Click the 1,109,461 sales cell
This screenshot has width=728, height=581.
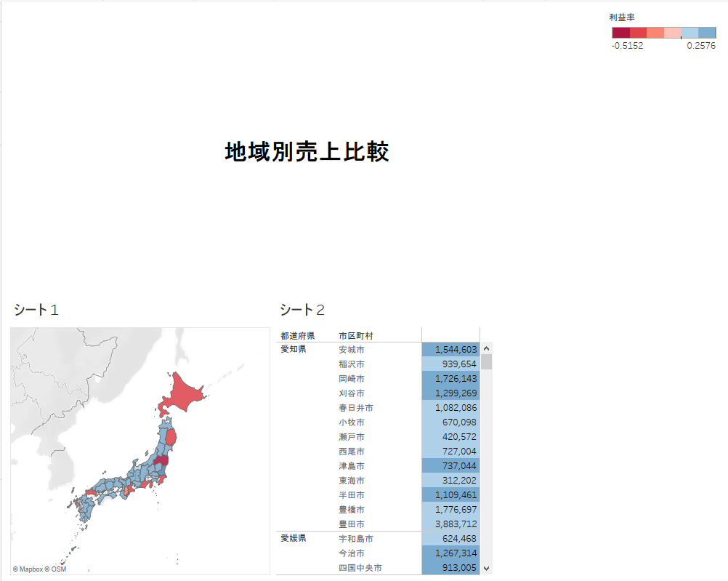click(x=450, y=495)
